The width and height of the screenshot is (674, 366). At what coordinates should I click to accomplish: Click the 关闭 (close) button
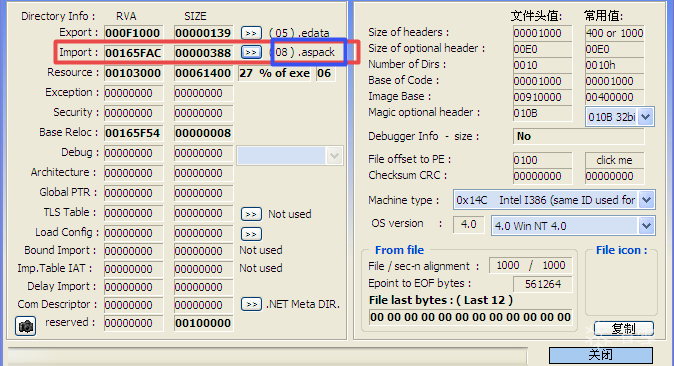[x=600, y=355]
